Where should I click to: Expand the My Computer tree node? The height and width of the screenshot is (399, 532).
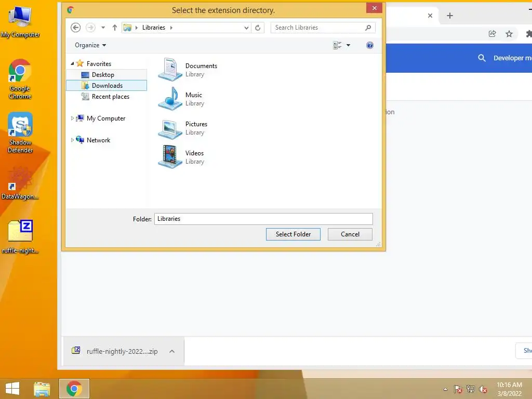click(x=72, y=118)
